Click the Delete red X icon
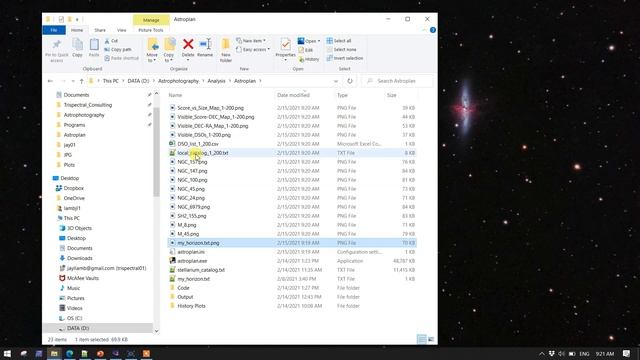Screen dimensions: 640x360 pos(188,44)
